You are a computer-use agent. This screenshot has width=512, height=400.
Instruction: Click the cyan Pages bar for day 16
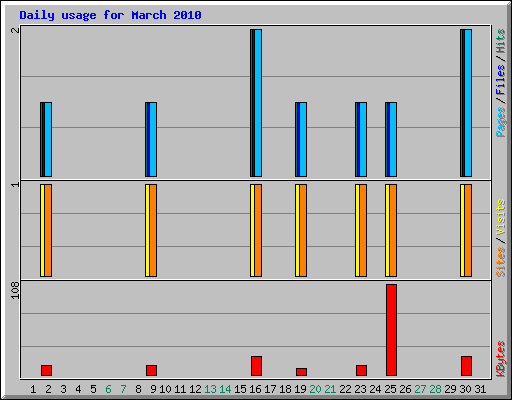258,103
